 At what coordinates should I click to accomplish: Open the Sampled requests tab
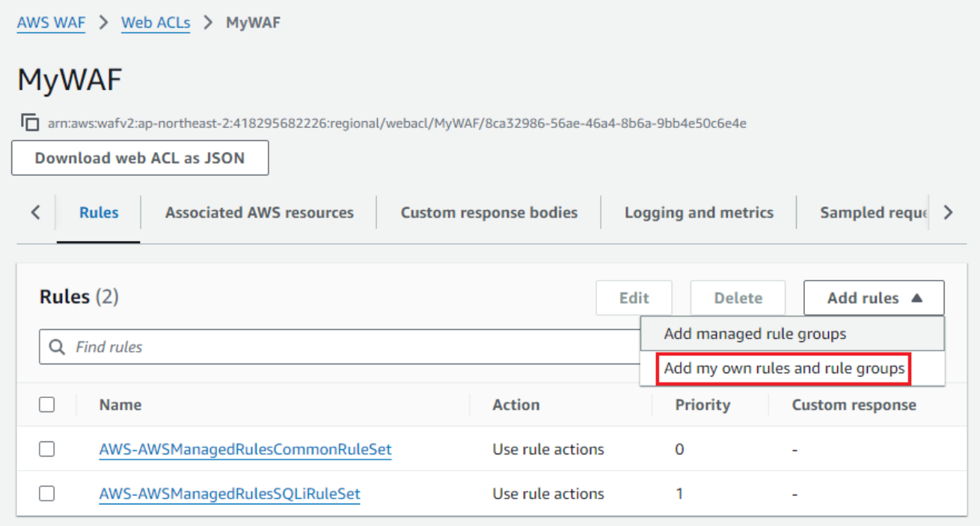[x=874, y=212]
